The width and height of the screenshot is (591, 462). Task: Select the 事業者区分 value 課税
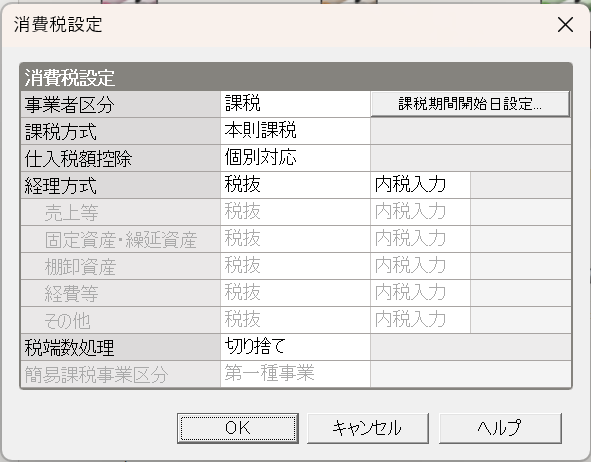click(x=296, y=104)
